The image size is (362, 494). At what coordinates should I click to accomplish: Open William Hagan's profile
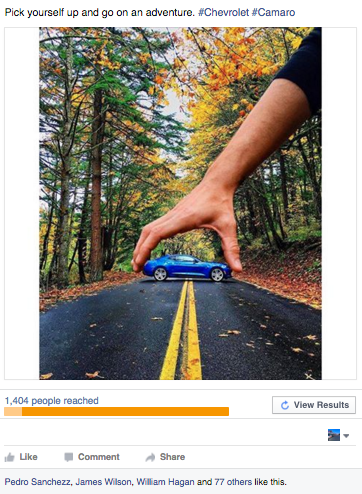pyautogui.click(x=165, y=482)
